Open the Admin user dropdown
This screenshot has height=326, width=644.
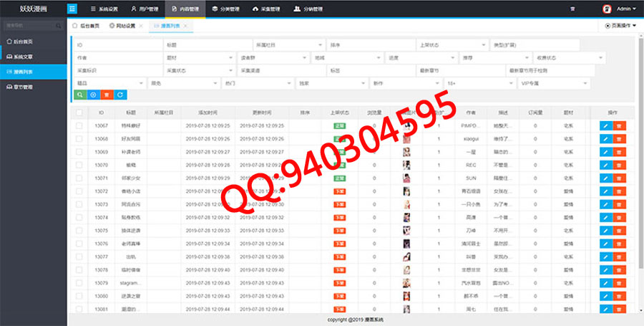620,9
